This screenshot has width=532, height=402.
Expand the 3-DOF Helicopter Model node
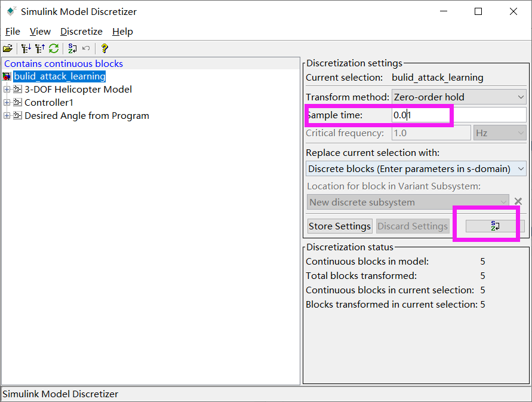pyautogui.click(x=7, y=89)
